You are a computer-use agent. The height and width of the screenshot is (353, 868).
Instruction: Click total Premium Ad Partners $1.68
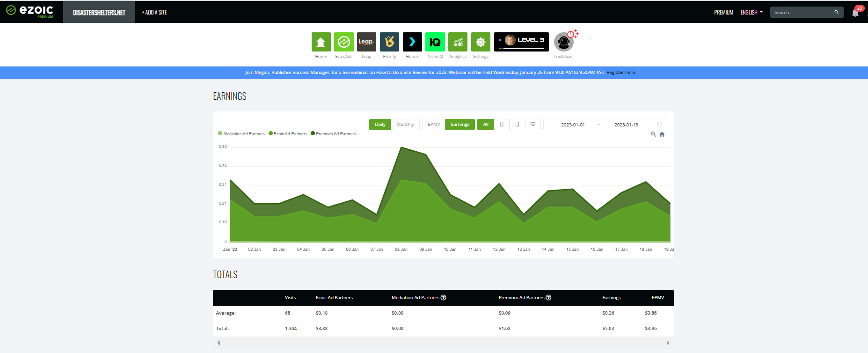[504, 329]
